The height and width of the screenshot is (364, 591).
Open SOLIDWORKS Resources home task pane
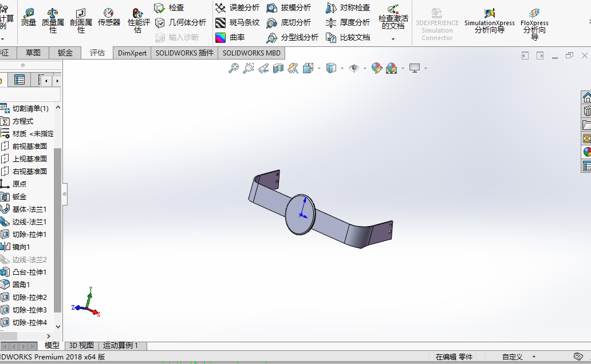click(x=586, y=98)
